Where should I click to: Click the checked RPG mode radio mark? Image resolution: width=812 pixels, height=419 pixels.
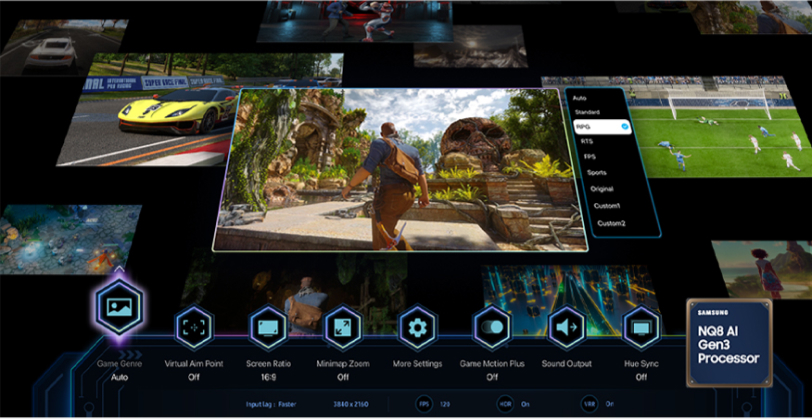pos(625,127)
